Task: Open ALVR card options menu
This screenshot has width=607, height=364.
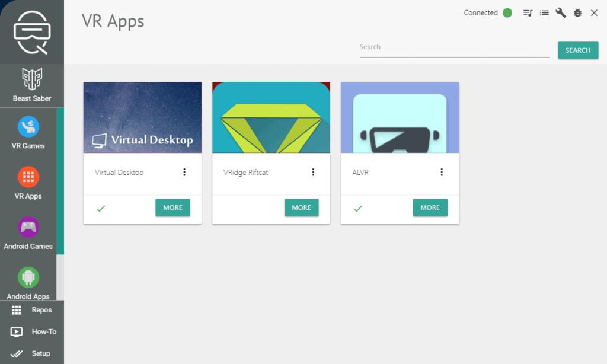Action: (441, 172)
